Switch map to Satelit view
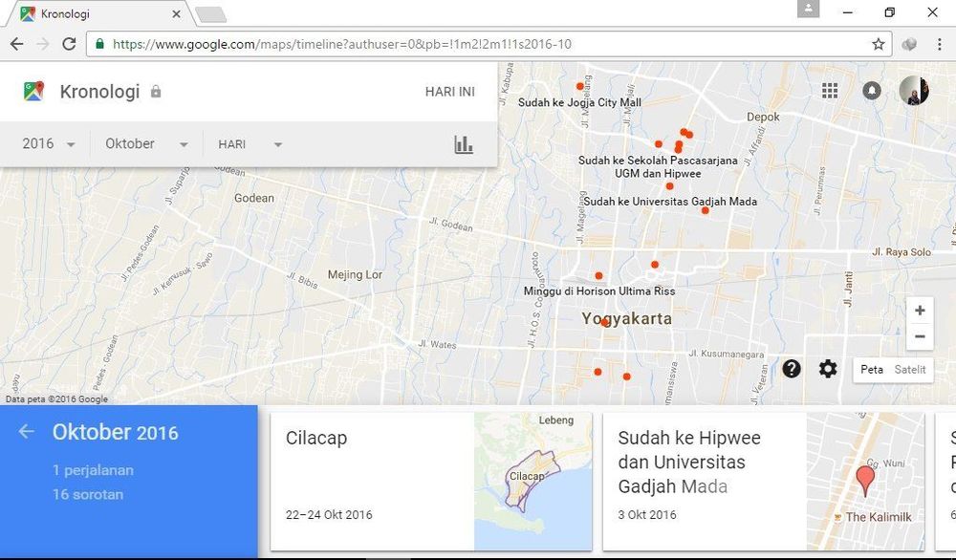Image resolution: width=956 pixels, height=560 pixels. [x=910, y=369]
